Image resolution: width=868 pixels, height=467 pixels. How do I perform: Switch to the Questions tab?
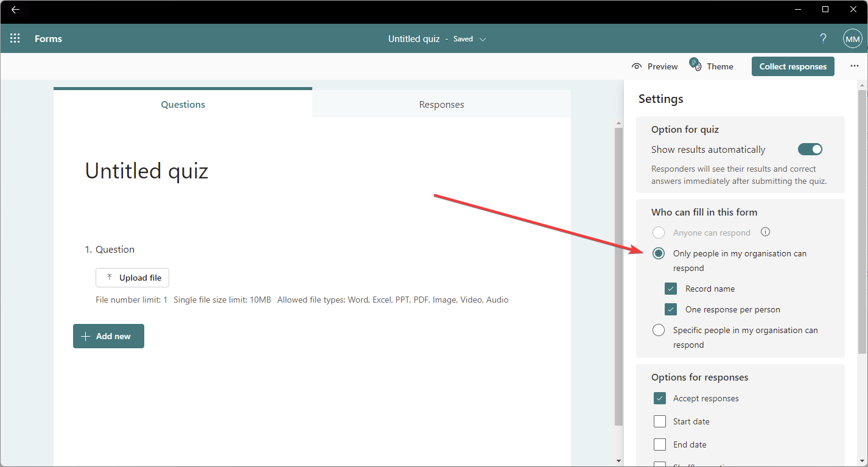tap(183, 104)
